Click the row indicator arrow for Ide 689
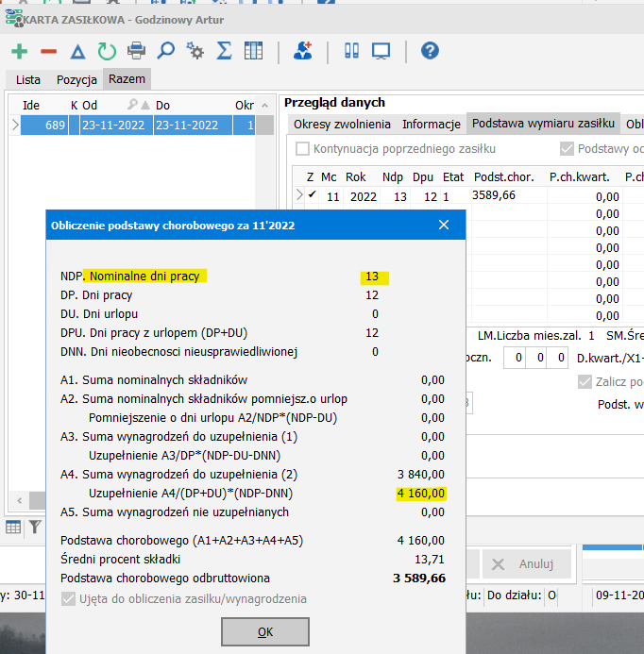 coord(15,125)
